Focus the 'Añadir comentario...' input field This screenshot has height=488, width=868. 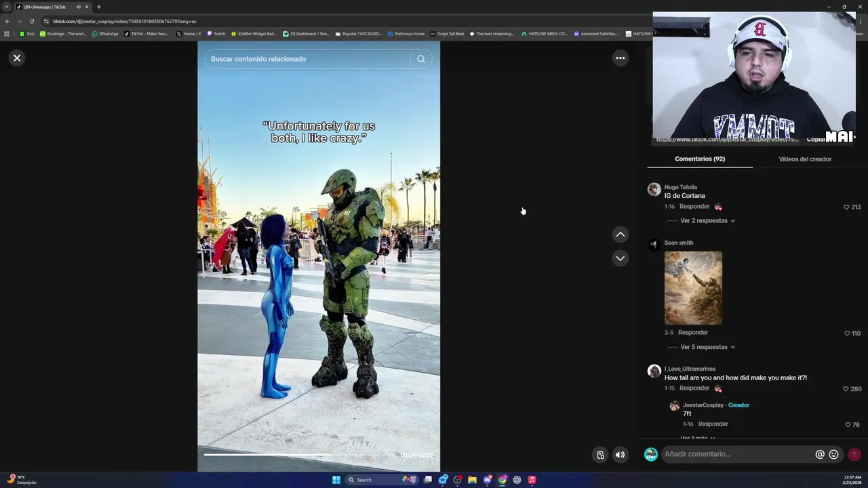tap(738, 454)
